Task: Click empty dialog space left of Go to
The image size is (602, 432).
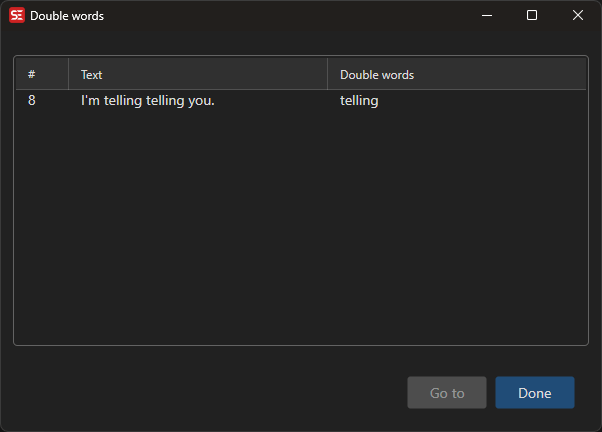Action: click(200, 393)
